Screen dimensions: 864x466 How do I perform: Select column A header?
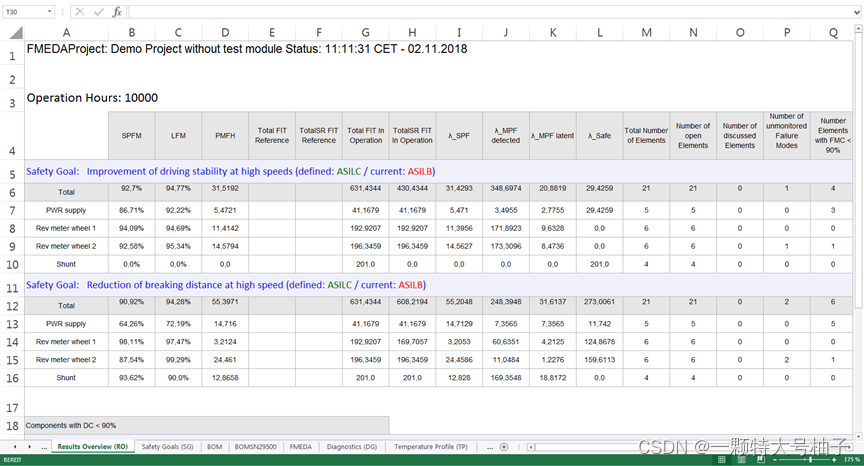(66, 32)
